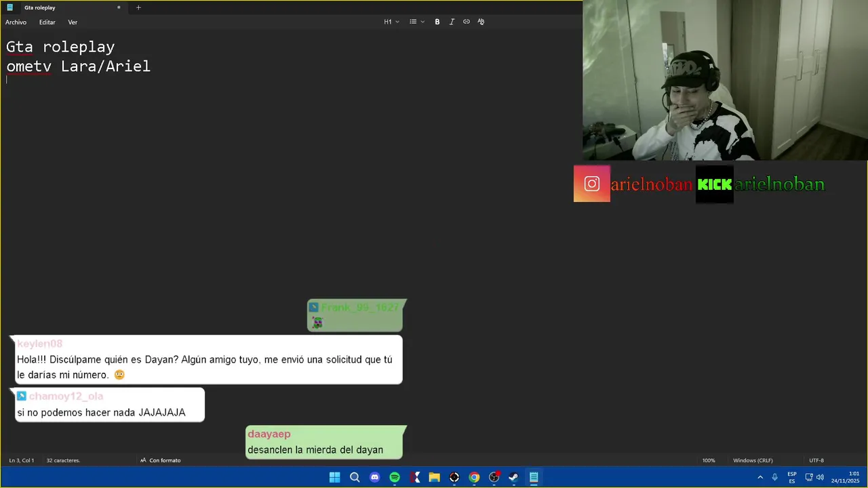Open the Windows (CRLF) line ending selector

point(753,460)
